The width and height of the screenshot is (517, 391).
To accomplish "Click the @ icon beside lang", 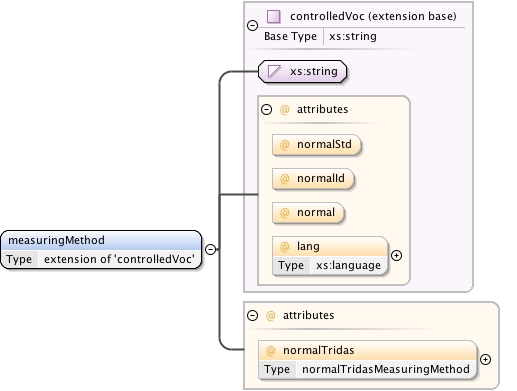I will [284, 247].
